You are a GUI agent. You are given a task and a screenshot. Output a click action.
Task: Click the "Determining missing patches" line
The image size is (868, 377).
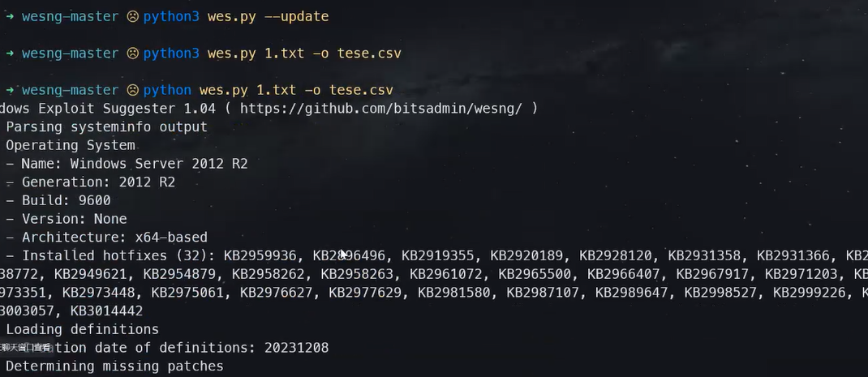114,366
